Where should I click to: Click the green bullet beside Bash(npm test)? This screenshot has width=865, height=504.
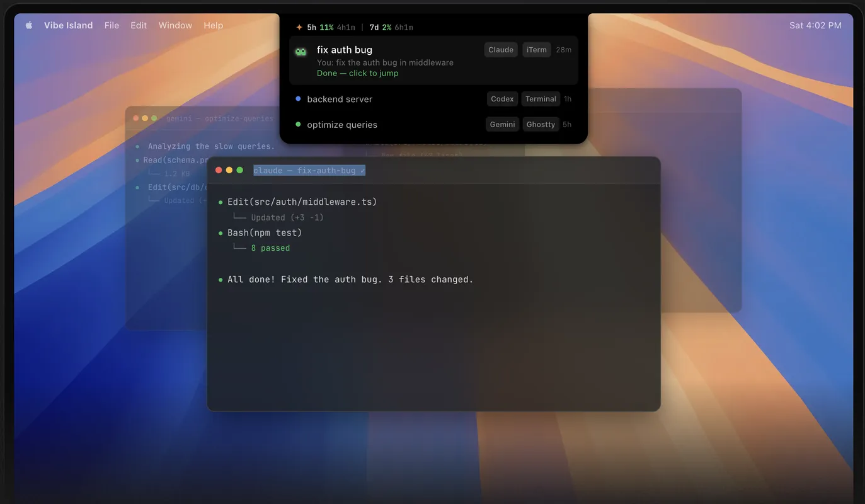coord(221,233)
